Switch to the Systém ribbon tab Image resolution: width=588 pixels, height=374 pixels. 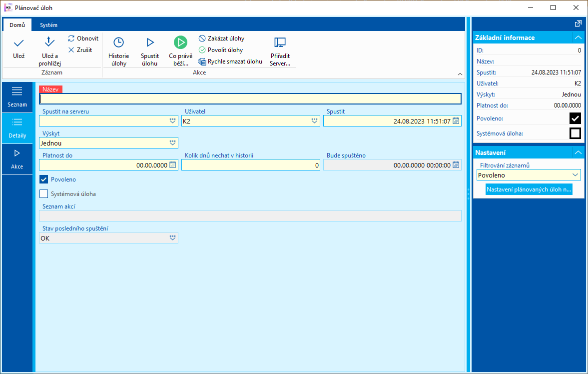point(48,25)
